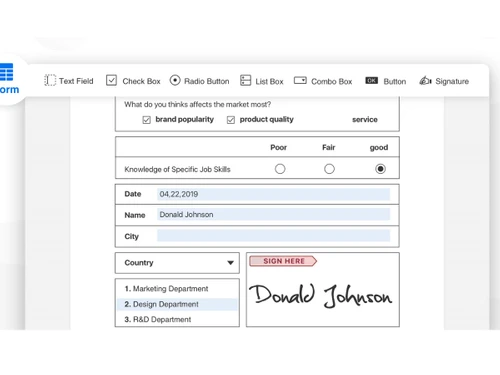
Task: Click the Check Box label in toolbar
Action: pos(141,81)
